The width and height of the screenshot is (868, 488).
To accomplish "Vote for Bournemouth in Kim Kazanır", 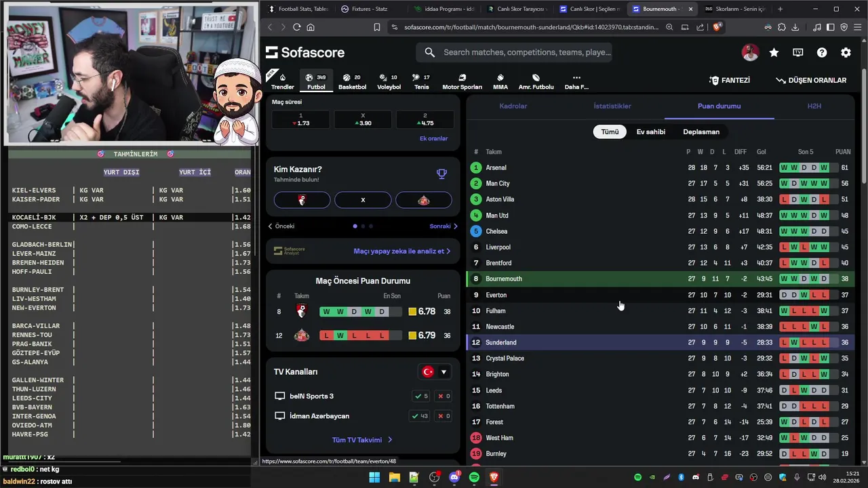I will point(302,200).
